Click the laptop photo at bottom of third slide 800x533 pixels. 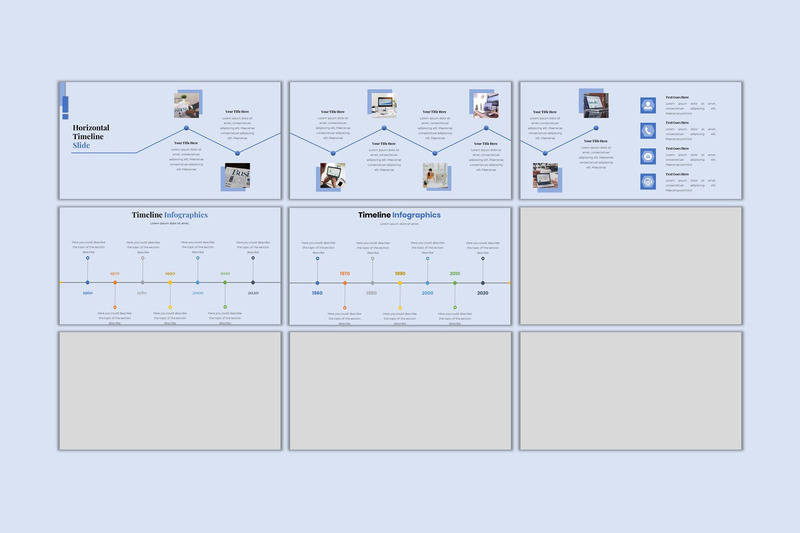tap(547, 177)
